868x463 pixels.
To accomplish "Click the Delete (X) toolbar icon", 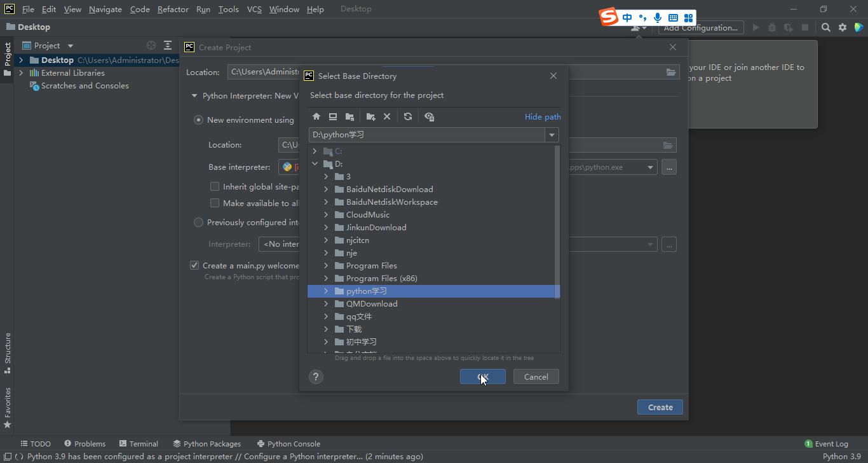I will tap(387, 116).
